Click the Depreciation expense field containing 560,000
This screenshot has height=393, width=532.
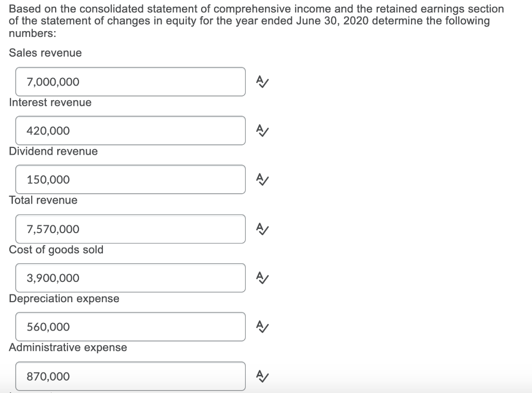[x=130, y=327]
